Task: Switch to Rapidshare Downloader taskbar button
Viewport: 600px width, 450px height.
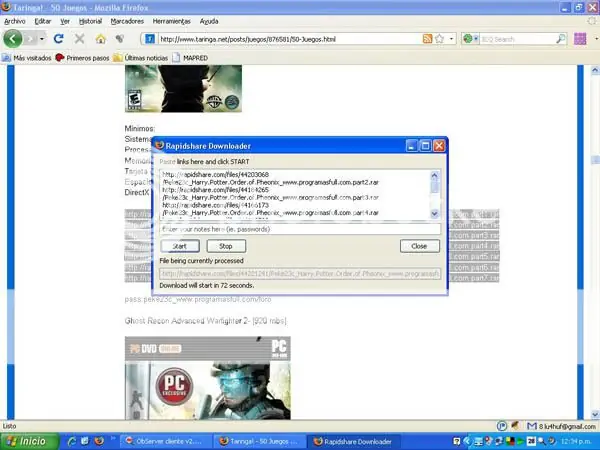Action: pyautogui.click(x=354, y=441)
